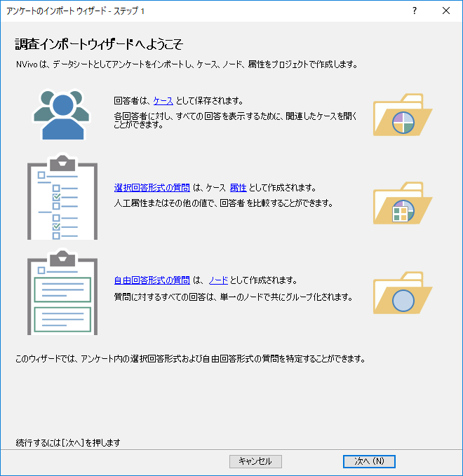Image resolution: width=463 pixels, height=476 pixels.
Task: Click the このウィザードでは summary paragraph
Action: point(190,359)
